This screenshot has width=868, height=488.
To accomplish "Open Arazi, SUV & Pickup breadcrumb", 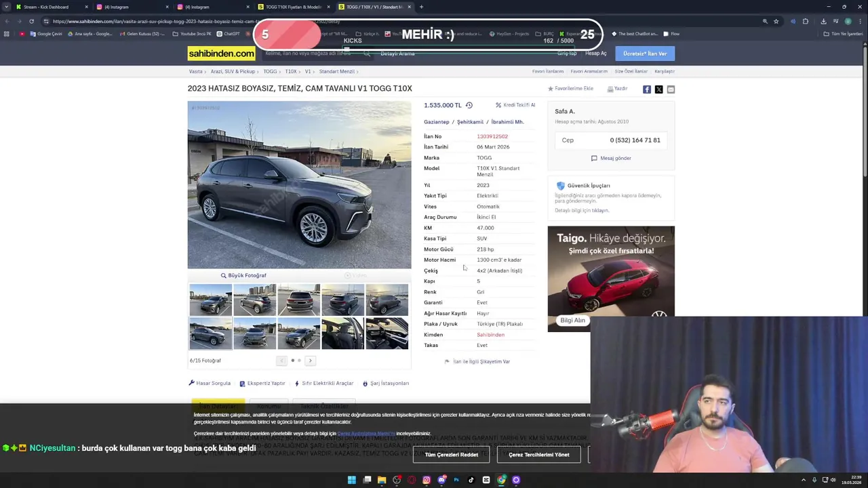I will (233, 71).
